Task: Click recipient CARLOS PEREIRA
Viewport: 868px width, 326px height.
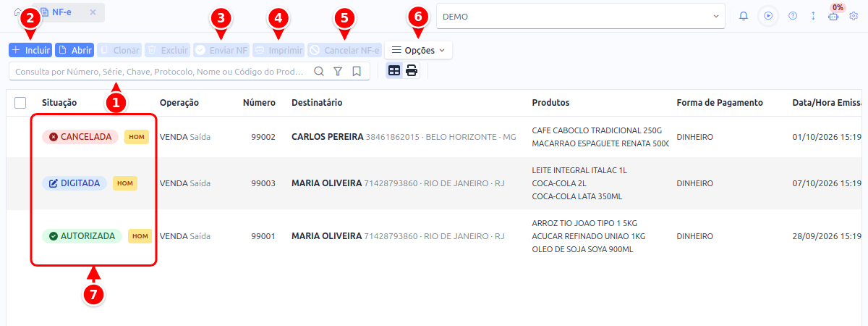Action: tap(328, 137)
